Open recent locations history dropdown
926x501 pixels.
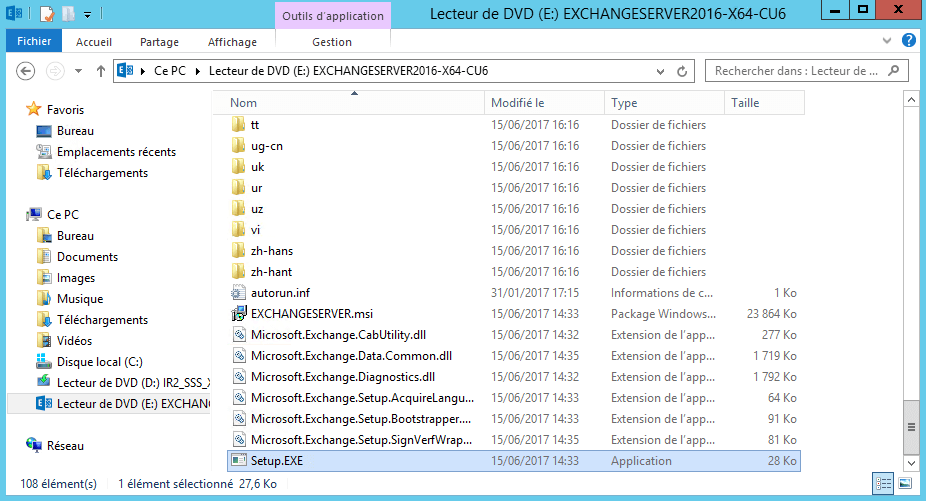click(79, 71)
